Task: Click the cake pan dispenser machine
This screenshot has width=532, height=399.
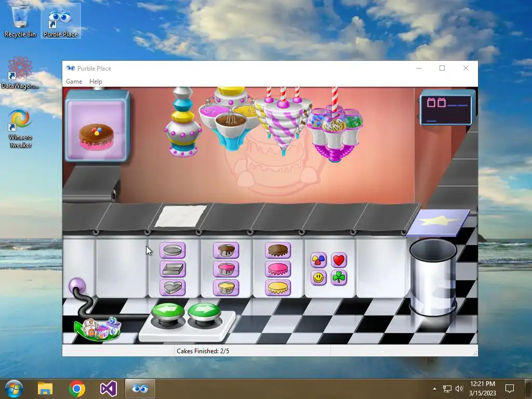Action: click(183, 122)
